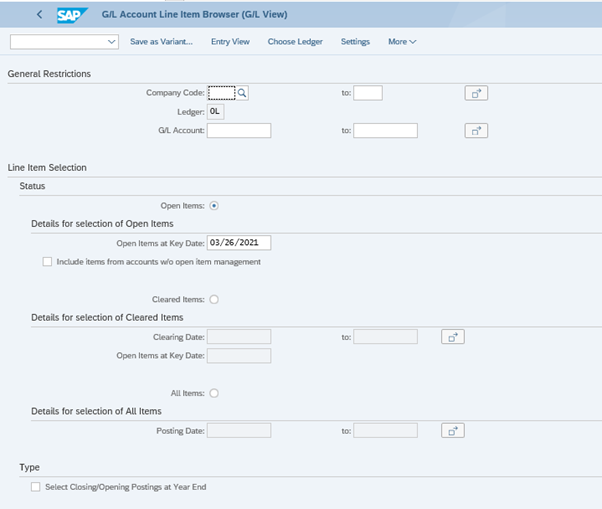This screenshot has width=602, height=509.
Task: Click the G/L Account input field
Action: point(239,130)
